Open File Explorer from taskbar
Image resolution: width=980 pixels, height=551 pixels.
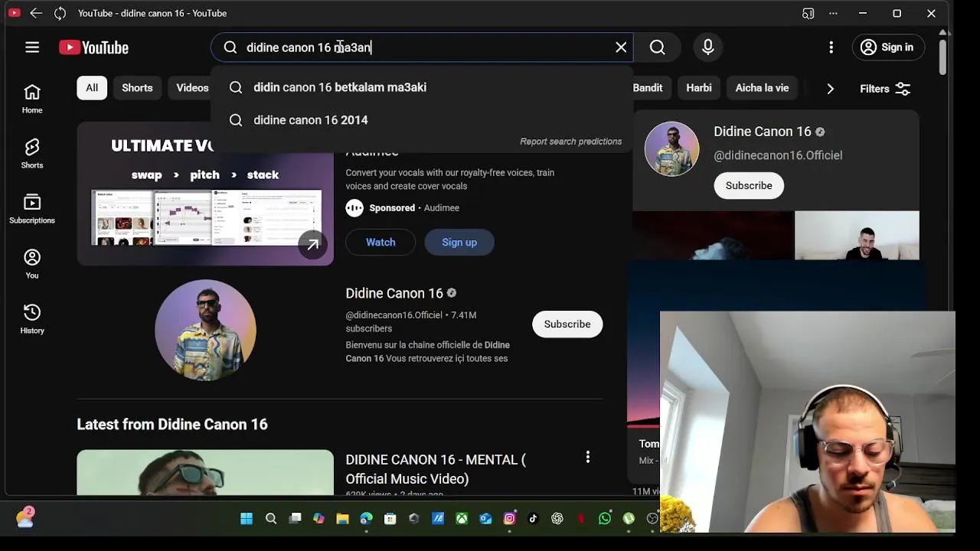tap(342, 519)
